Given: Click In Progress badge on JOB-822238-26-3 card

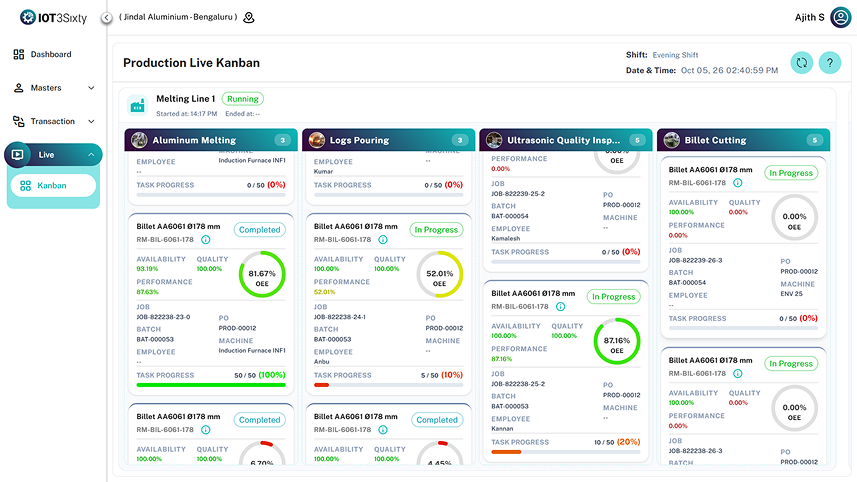Looking at the screenshot, I should pyautogui.click(x=791, y=364).
